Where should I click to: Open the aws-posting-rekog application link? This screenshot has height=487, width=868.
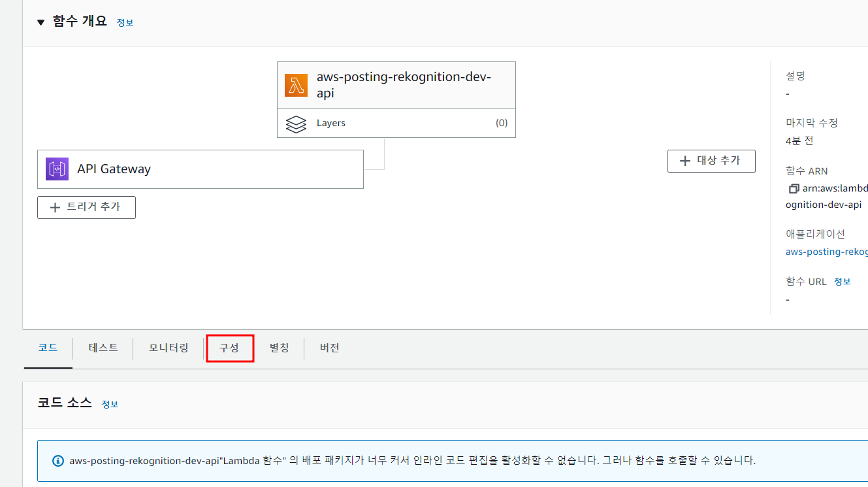(x=827, y=252)
